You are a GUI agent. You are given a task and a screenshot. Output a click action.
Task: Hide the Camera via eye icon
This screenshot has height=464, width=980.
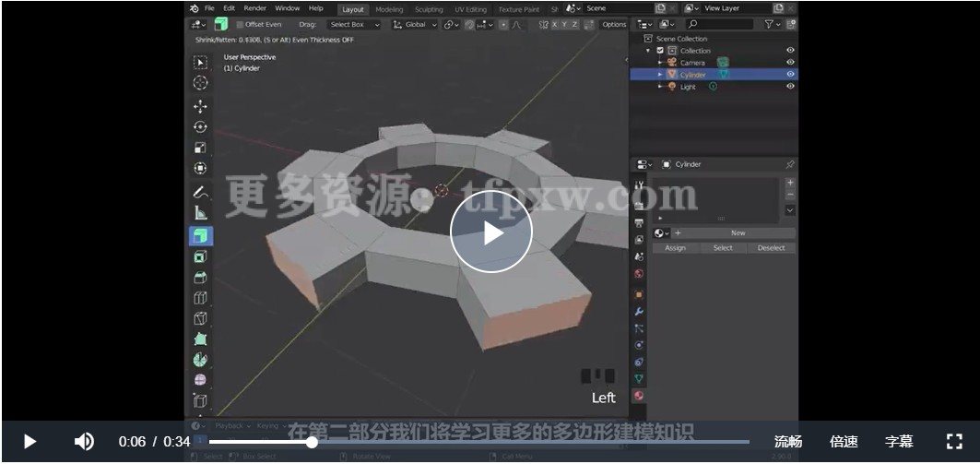790,62
